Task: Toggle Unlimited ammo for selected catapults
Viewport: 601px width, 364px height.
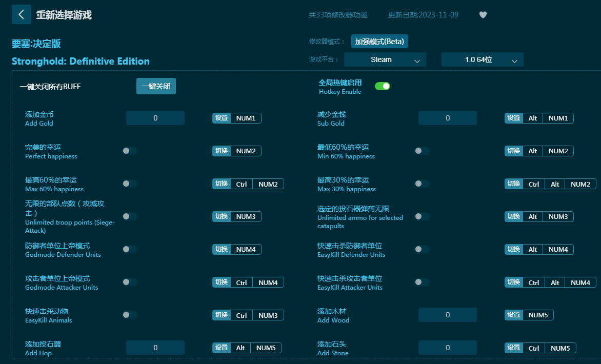Action: [422, 216]
